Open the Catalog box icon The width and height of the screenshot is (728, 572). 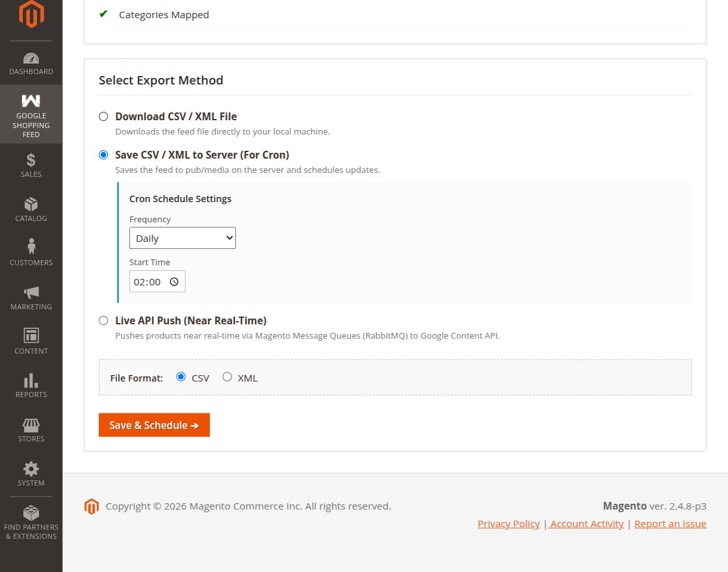31,204
